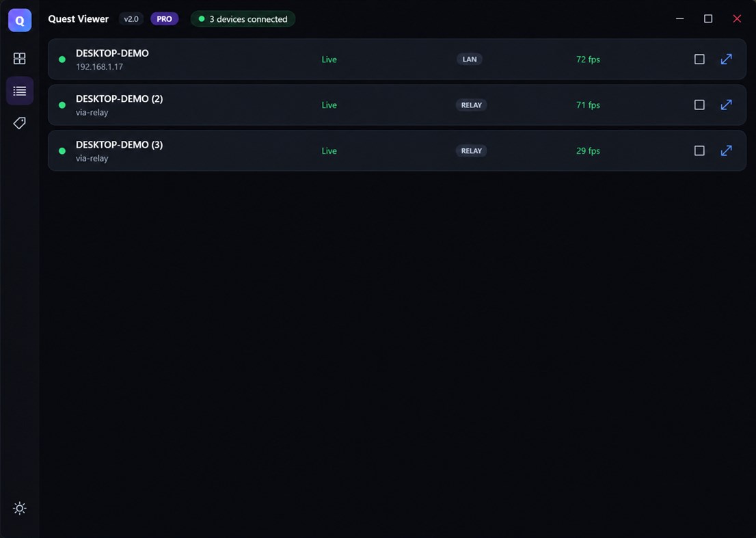The height and width of the screenshot is (538, 756).
Task: Open the grid view from sidebar
Action: coord(19,58)
